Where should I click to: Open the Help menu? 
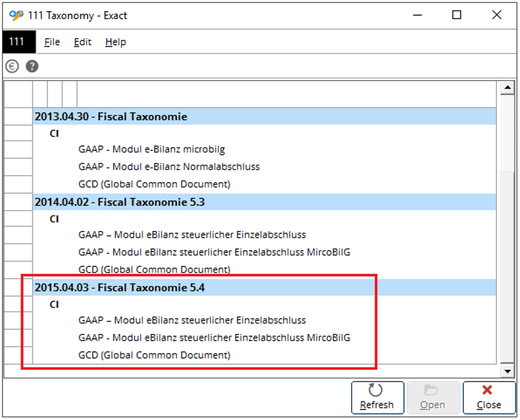116,42
